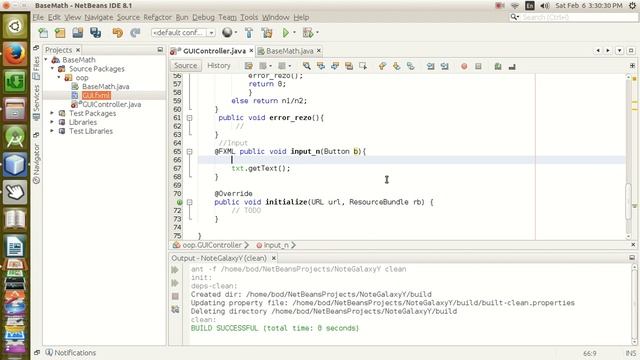Select BaseMath.java in the Projects tree
The image size is (640, 360).
tap(106, 87)
